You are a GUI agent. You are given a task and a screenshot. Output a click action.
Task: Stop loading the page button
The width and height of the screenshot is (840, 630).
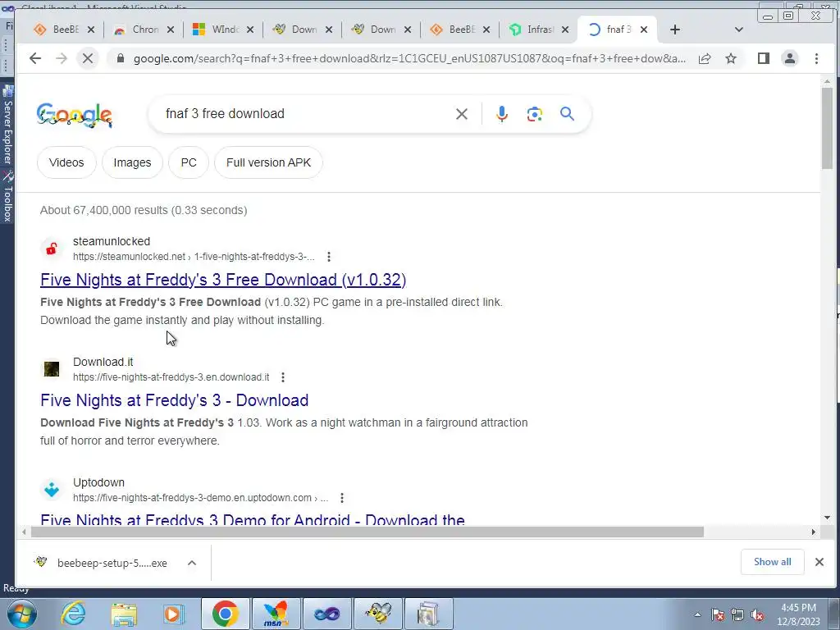click(x=88, y=58)
